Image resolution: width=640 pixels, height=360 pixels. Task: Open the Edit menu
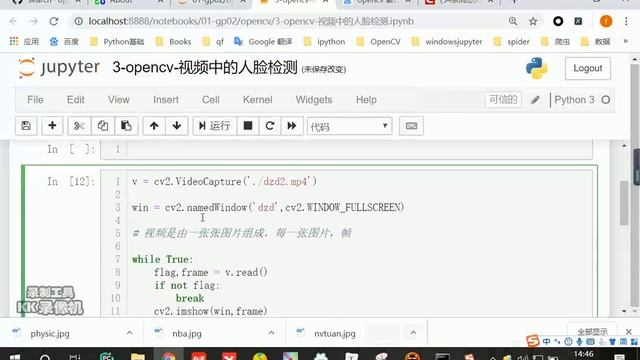point(76,100)
